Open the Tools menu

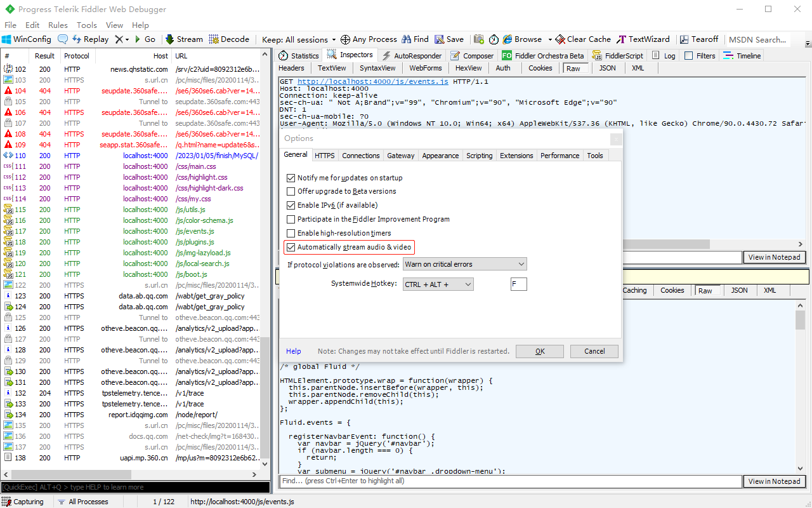coord(87,25)
